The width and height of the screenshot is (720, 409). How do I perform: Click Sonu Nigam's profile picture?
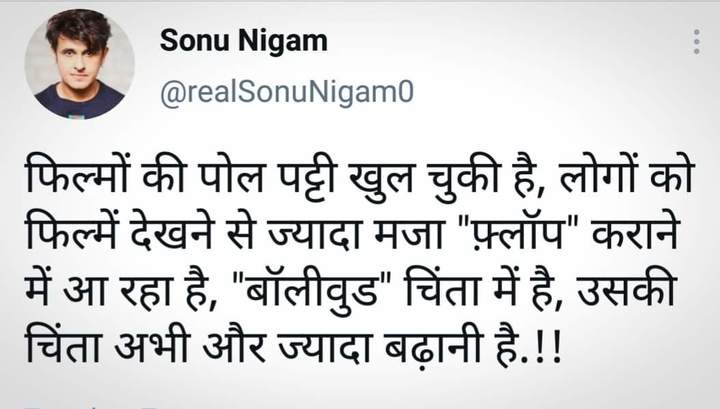pos(79,64)
